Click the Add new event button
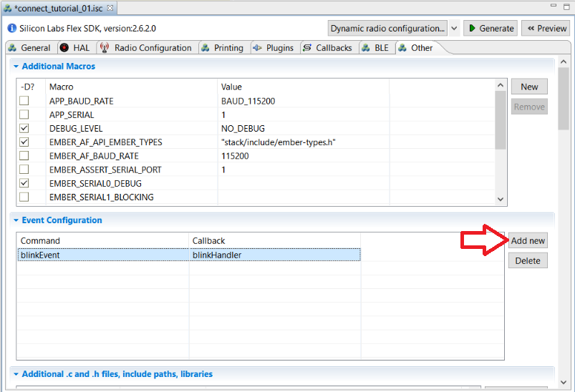This screenshot has height=392, width=575. click(528, 240)
